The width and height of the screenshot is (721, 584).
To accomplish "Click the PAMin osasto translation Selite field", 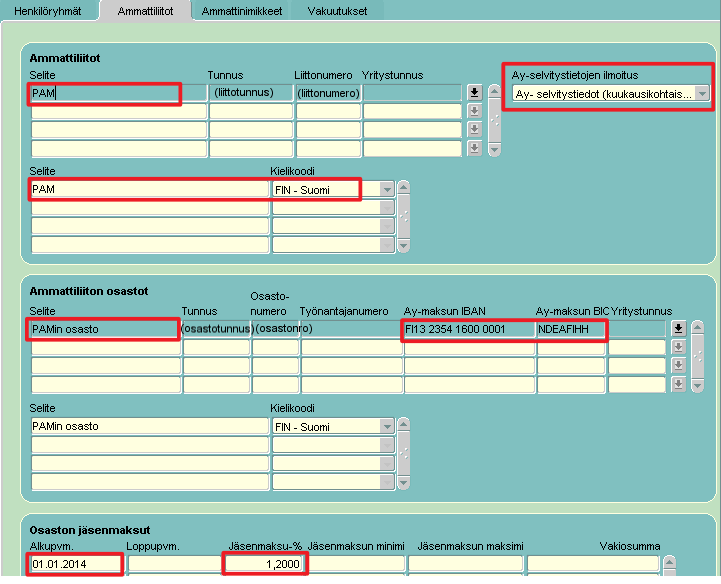I will click(x=150, y=426).
